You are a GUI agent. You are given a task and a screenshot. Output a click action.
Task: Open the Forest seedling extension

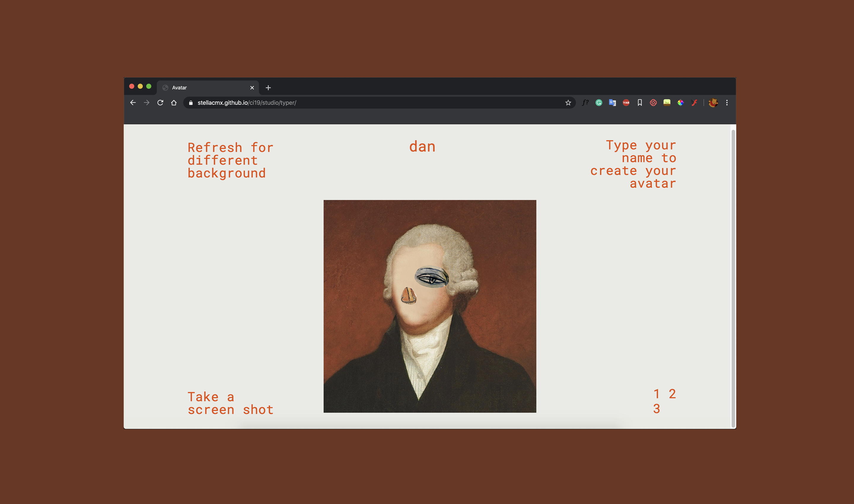(x=667, y=103)
